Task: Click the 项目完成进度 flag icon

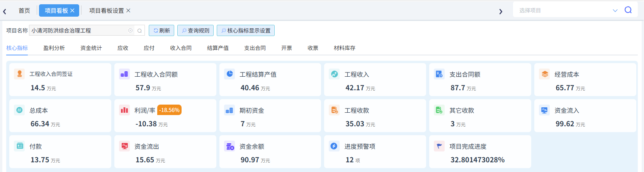Action: [x=439, y=146]
